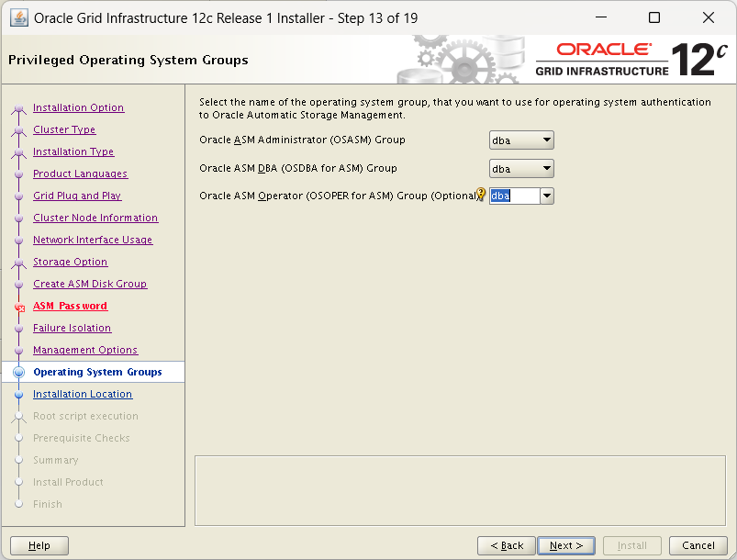The width and height of the screenshot is (737, 560).
Task: Select Operating System Groups step
Action: click(x=97, y=372)
